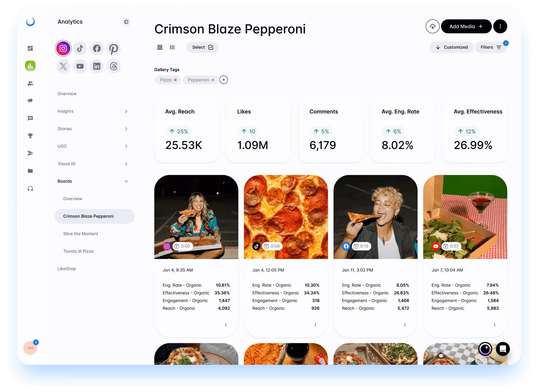
Task: Add a new gallery tag with the plus
Action: coord(224,80)
